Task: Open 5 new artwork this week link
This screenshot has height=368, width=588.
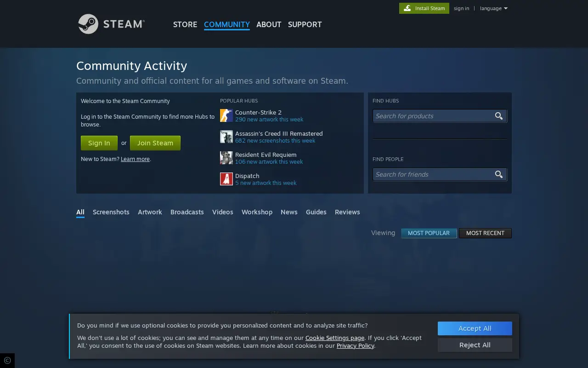Action: [266, 183]
